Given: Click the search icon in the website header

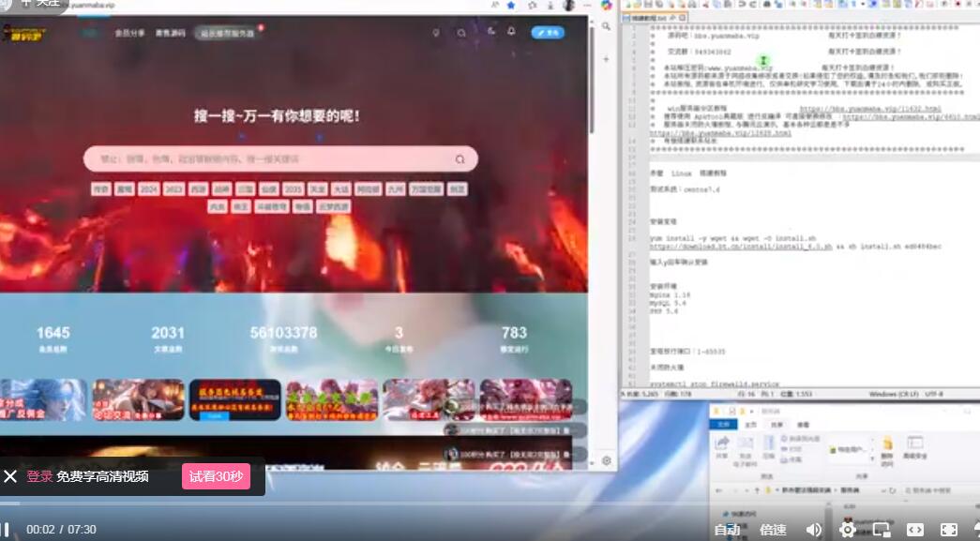Looking at the screenshot, I should click(x=461, y=33).
